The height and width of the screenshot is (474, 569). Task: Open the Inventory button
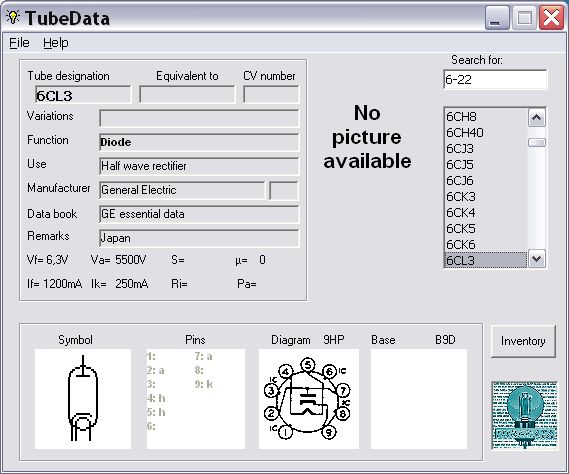(x=523, y=341)
